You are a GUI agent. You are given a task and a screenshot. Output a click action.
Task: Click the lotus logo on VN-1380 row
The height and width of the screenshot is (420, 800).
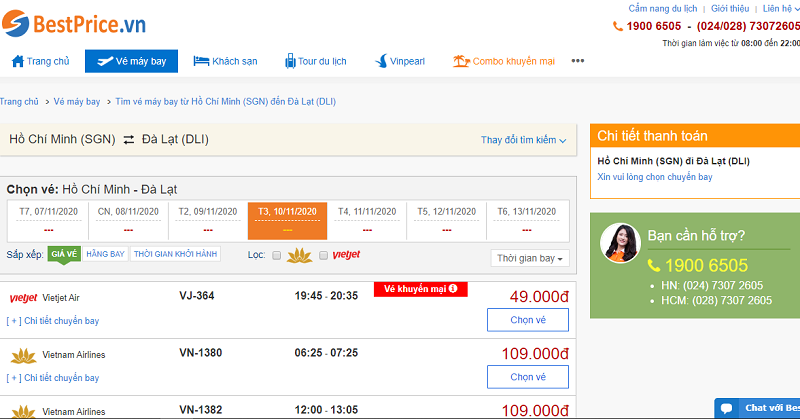point(23,356)
